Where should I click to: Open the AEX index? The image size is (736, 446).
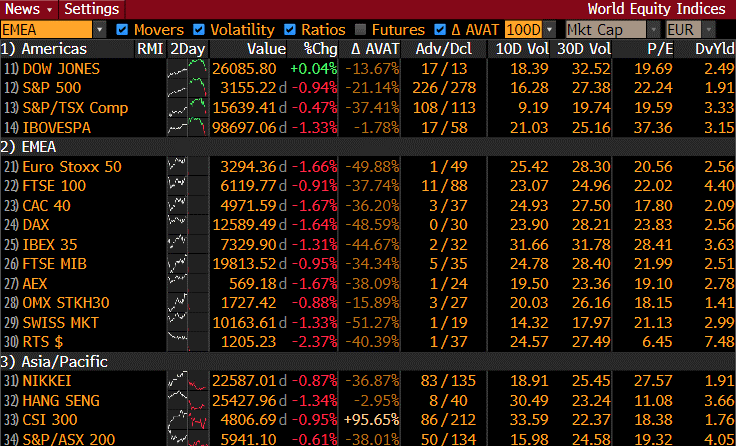35,284
